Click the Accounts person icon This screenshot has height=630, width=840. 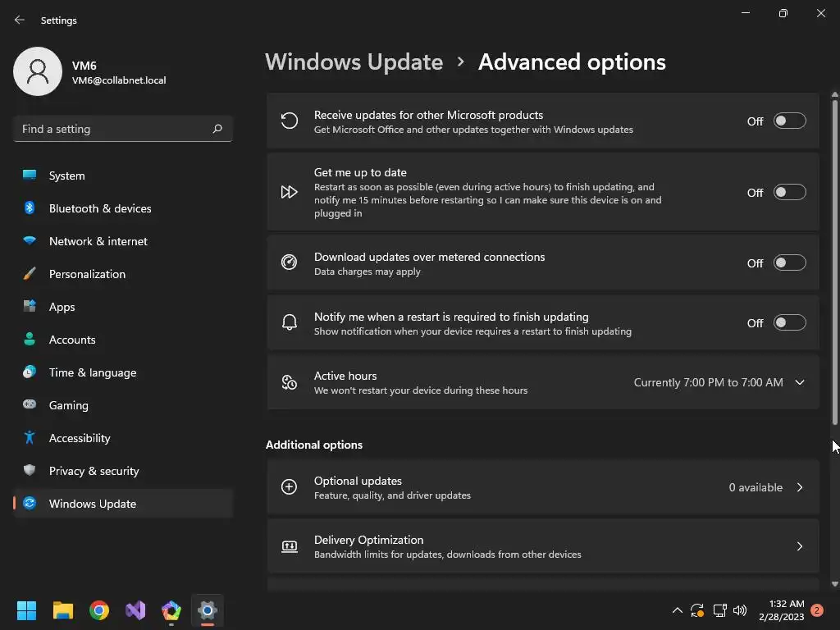[x=30, y=339]
